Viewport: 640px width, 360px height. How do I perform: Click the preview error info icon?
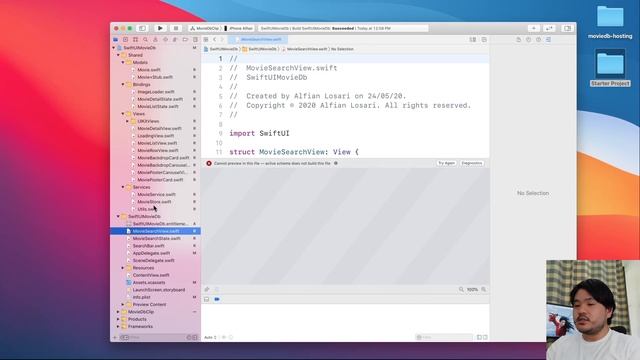[x=336, y=163]
